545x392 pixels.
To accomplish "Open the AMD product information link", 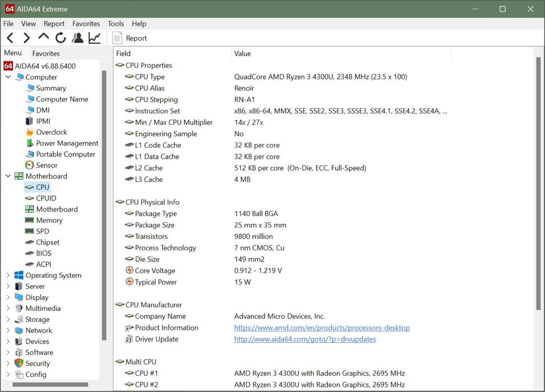I will [x=322, y=328].
